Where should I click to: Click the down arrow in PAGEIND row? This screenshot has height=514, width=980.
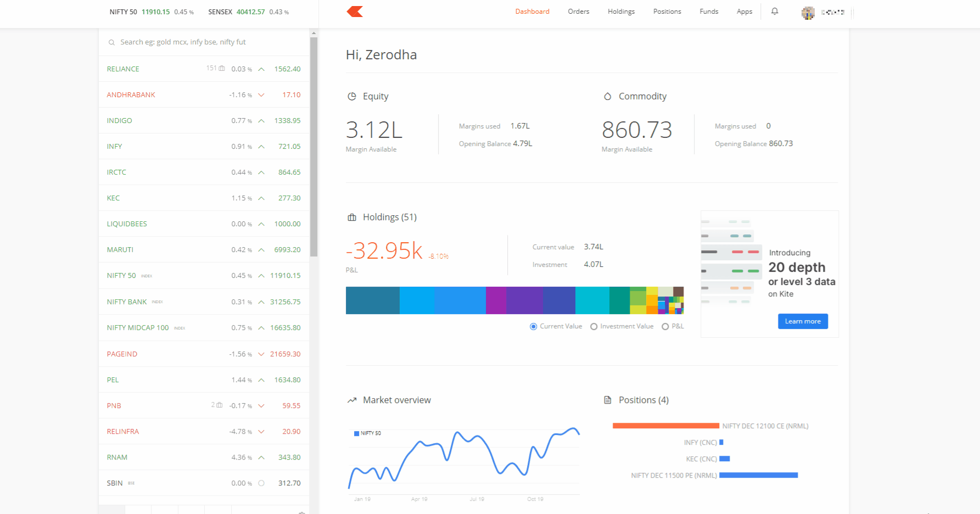point(261,354)
